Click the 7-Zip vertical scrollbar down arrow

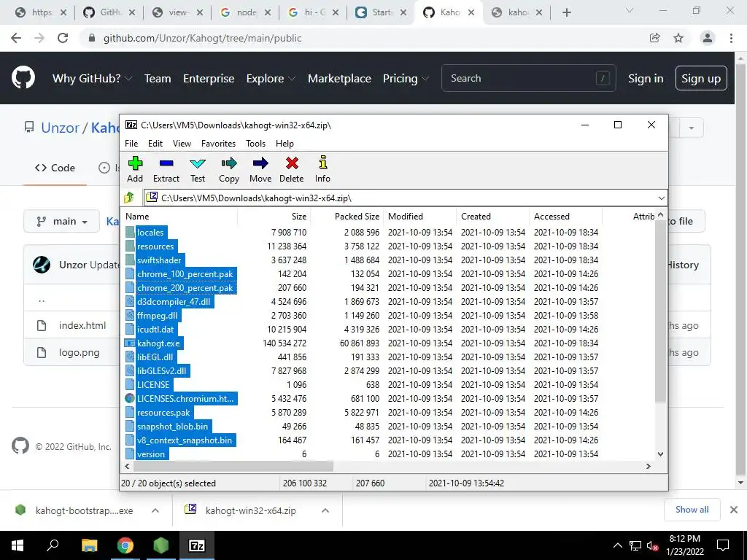(x=660, y=454)
